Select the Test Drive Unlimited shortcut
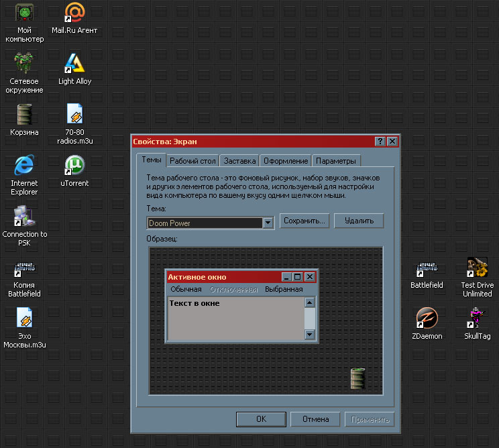This screenshot has height=448, width=499. click(x=477, y=267)
